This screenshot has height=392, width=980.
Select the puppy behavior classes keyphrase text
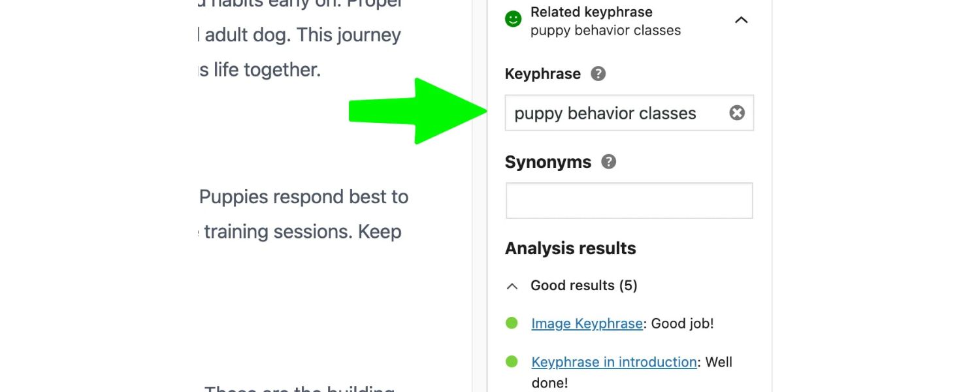[604, 112]
